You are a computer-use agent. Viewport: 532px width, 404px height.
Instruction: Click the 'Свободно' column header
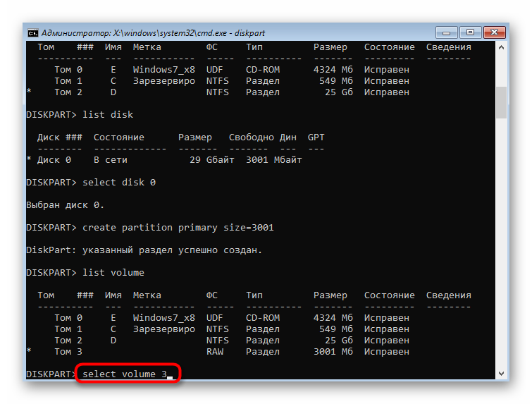click(x=251, y=137)
